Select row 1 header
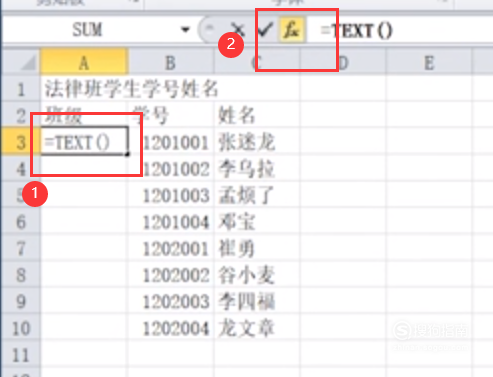Image resolution: width=493 pixels, height=377 pixels. point(21,89)
